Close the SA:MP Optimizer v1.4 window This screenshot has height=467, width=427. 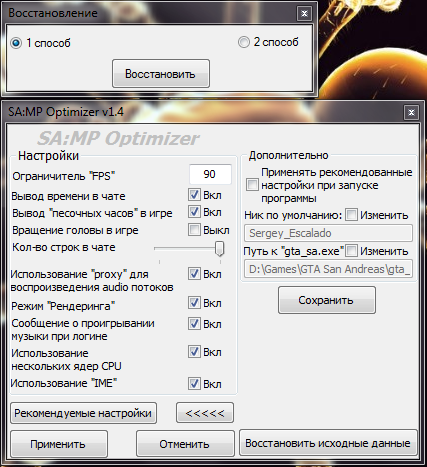[x=411, y=113]
